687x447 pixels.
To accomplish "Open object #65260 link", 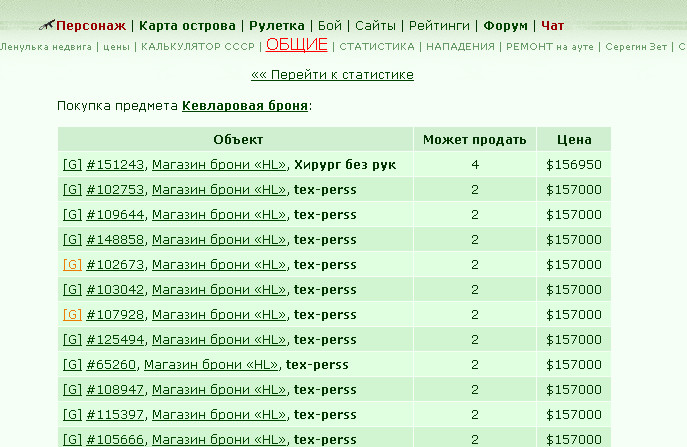I will [x=111, y=365].
